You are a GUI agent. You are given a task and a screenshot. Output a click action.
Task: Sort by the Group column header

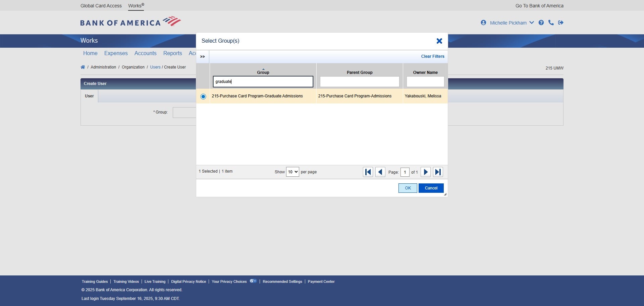tap(263, 72)
